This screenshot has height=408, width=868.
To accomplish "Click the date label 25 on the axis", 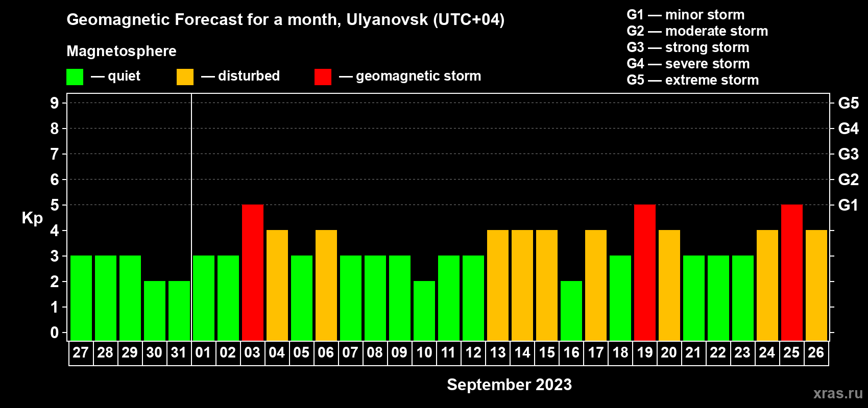I will pos(791,353).
